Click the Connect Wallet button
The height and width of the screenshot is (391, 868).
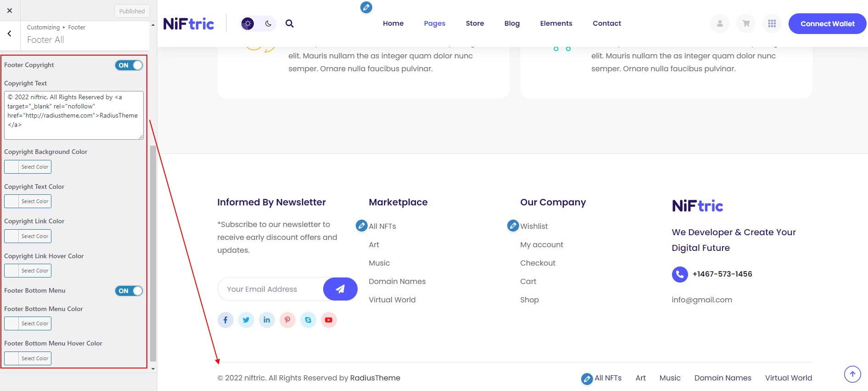coord(828,23)
